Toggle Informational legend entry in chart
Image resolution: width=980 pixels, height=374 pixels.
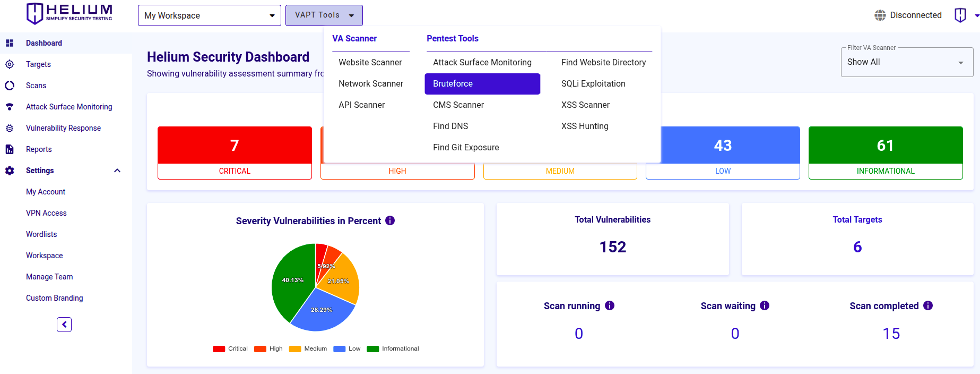(x=393, y=349)
